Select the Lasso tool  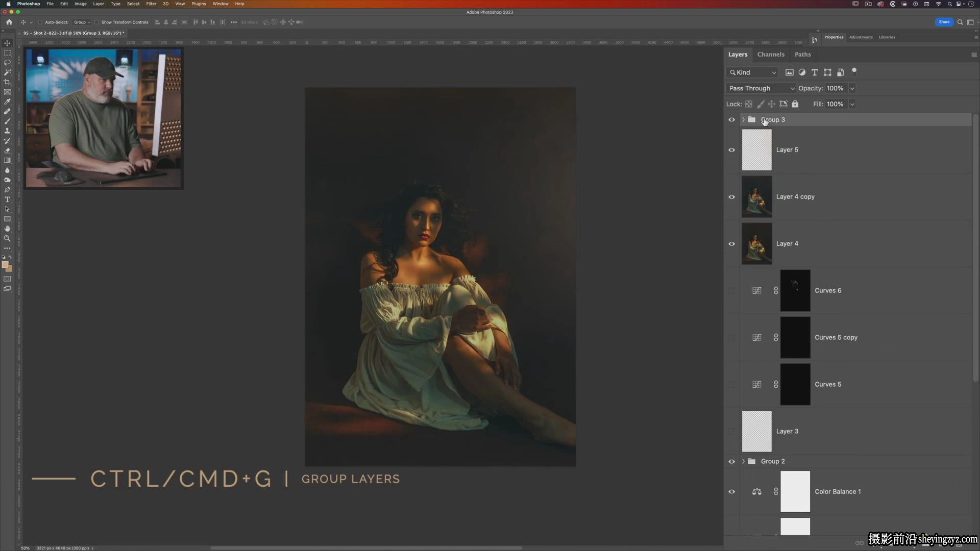(x=7, y=63)
